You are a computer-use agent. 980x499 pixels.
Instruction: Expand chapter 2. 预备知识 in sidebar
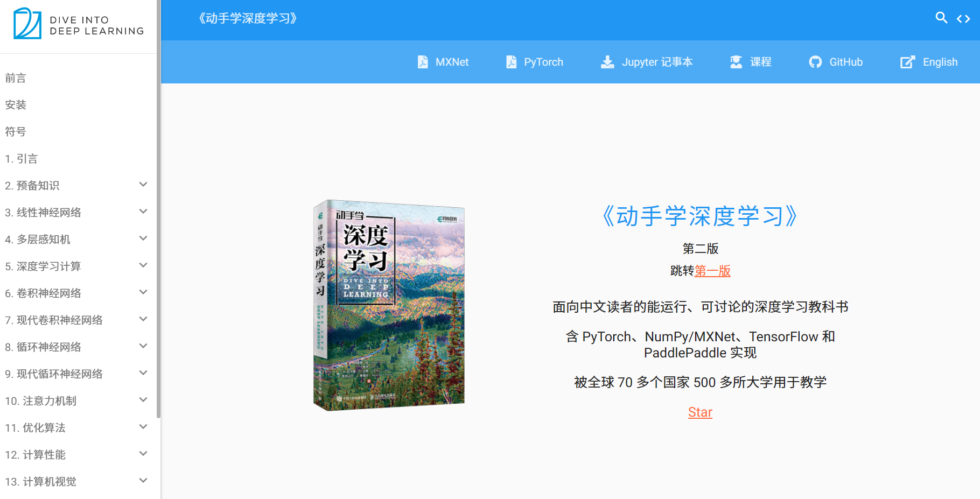[x=143, y=185]
